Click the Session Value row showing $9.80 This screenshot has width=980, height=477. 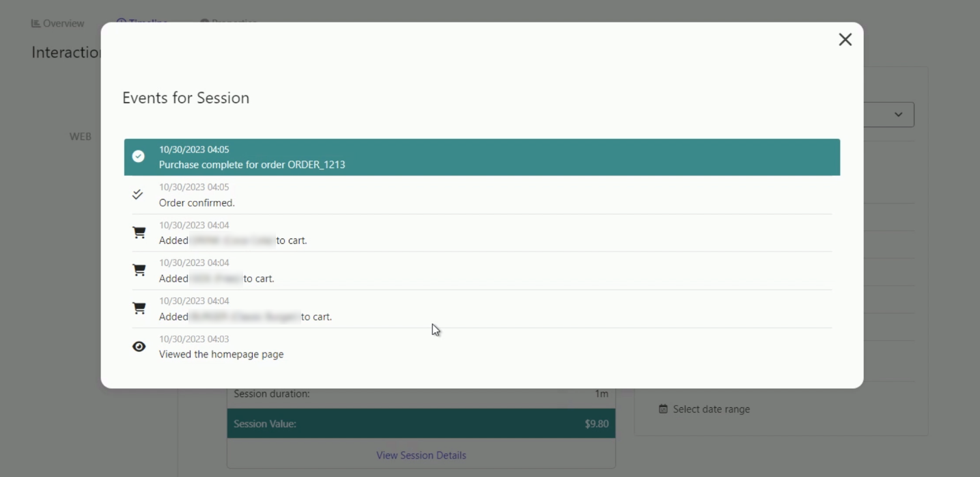point(421,424)
